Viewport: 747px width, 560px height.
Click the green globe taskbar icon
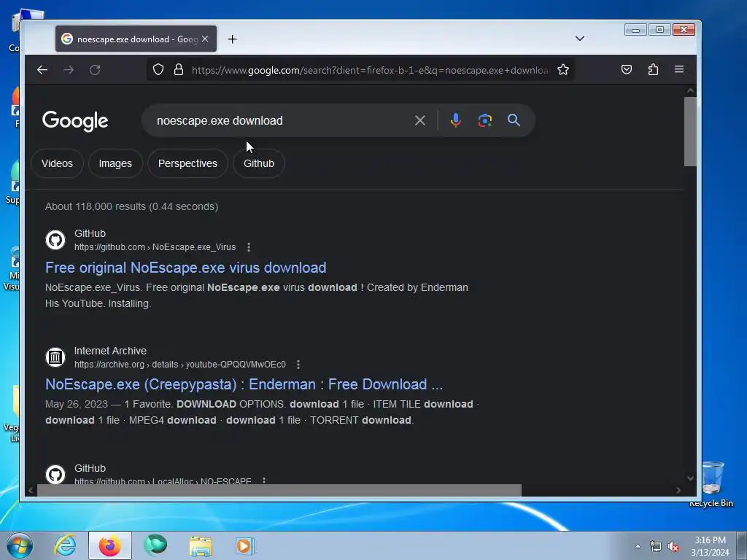[155, 545]
